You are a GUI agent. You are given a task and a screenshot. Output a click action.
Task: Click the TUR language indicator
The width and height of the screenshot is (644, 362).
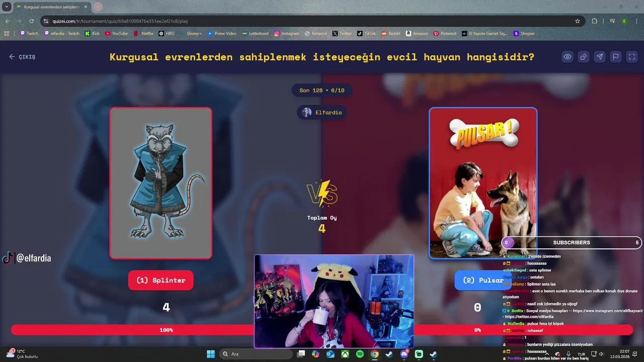click(x=581, y=354)
